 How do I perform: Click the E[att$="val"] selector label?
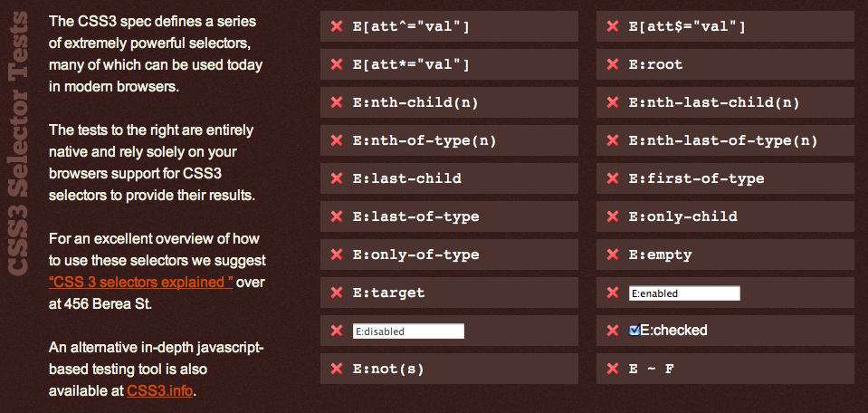687,26
